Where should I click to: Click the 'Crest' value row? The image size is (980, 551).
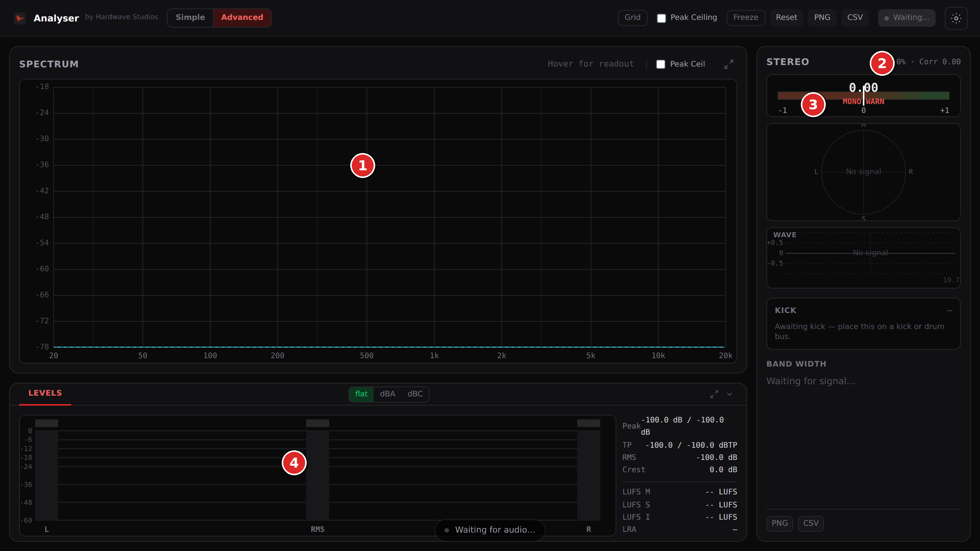[679, 470]
